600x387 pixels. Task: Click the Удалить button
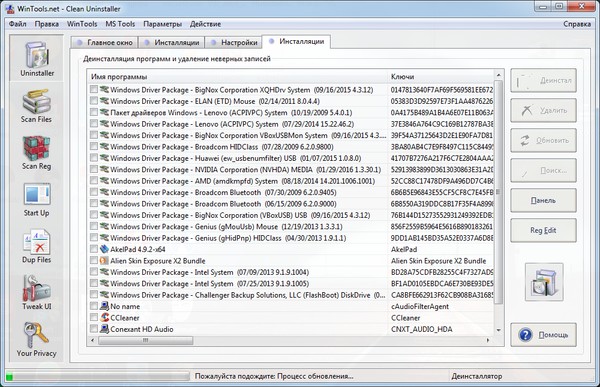(x=543, y=110)
